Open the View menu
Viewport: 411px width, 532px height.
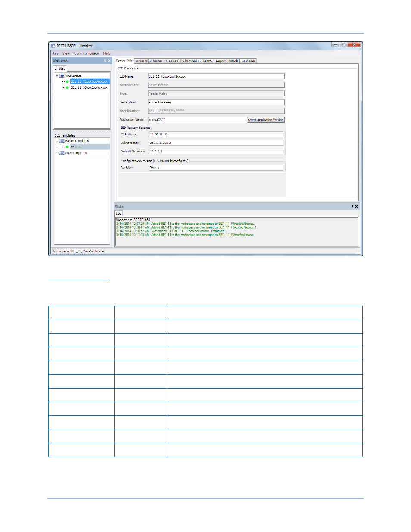[x=66, y=53]
